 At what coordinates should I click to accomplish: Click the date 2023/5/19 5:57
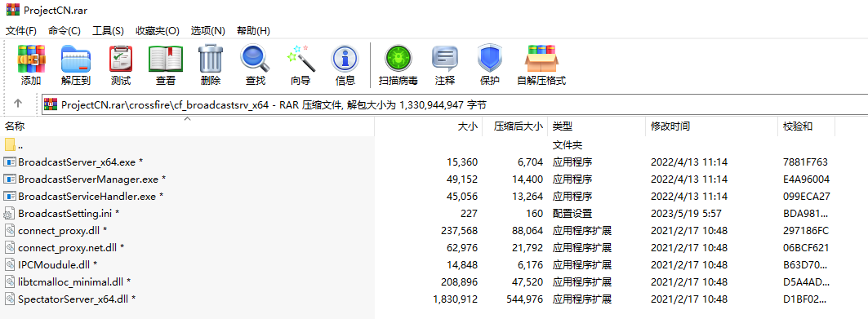click(x=686, y=214)
